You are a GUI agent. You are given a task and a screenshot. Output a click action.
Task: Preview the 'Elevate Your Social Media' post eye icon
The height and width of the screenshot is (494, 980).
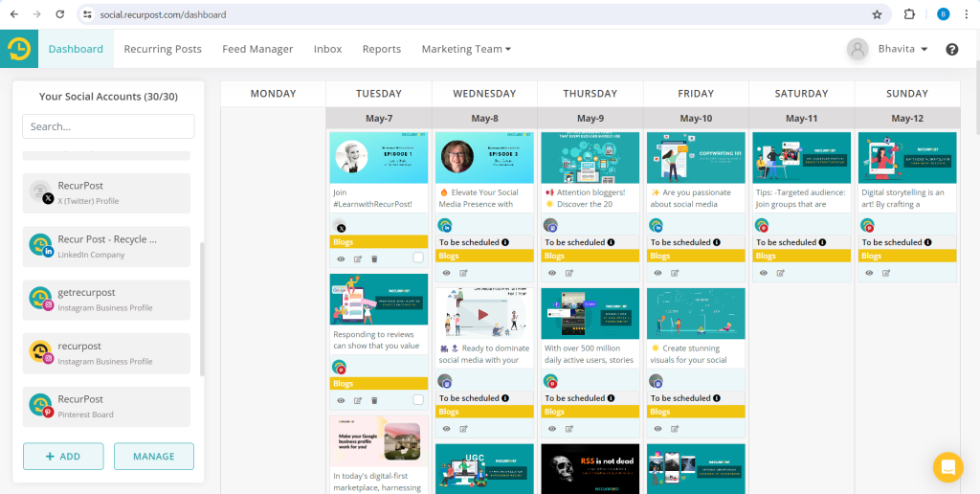coord(446,273)
